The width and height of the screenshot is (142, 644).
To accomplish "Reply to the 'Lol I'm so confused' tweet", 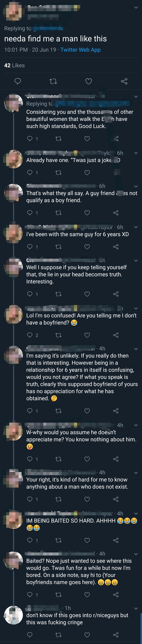I will (30, 335).
